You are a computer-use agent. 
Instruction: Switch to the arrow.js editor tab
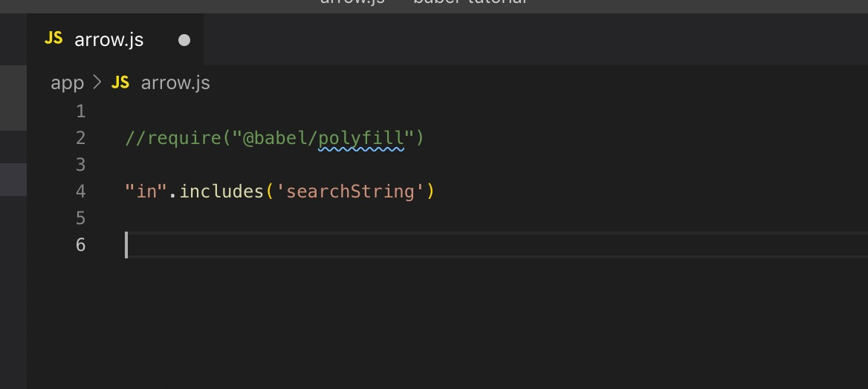click(109, 39)
